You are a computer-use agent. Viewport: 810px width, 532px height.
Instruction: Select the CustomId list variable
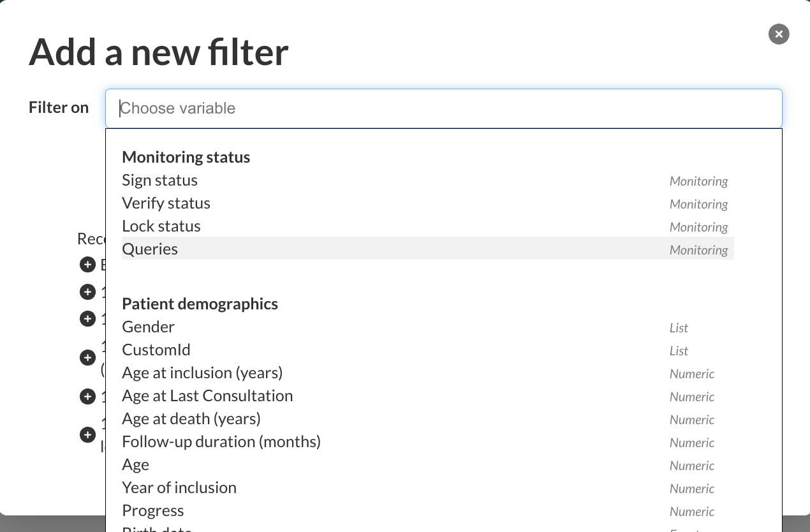156,350
